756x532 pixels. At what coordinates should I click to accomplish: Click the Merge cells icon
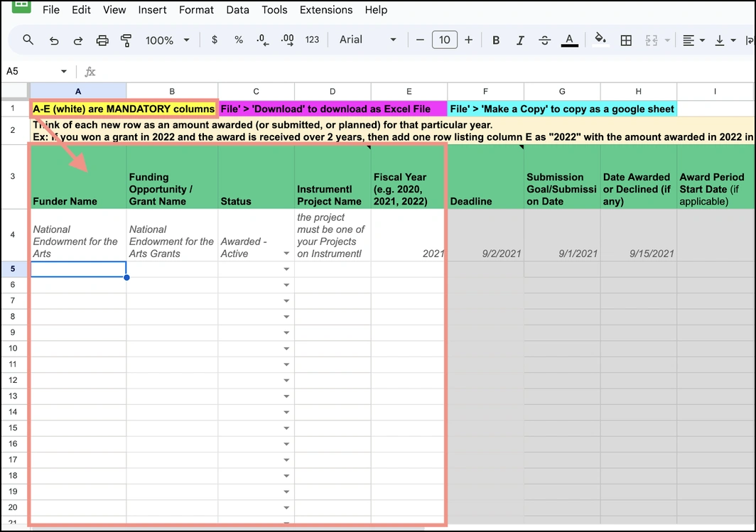pyautogui.click(x=652, y=40)
